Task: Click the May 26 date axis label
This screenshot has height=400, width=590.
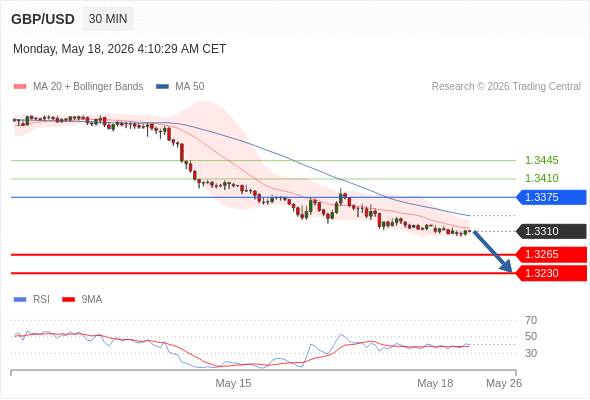Action: 504,383
